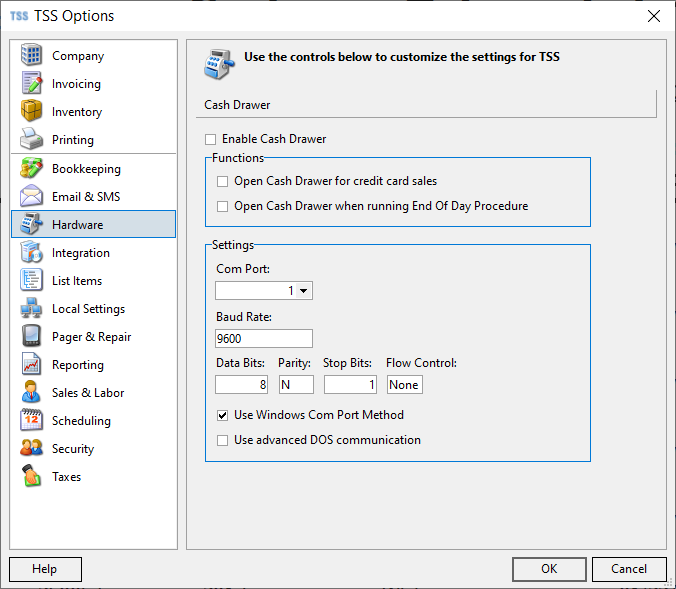Screen dimensions: 676x589
Task: Click the Data Bits field
Action: [x=241, y=385]
